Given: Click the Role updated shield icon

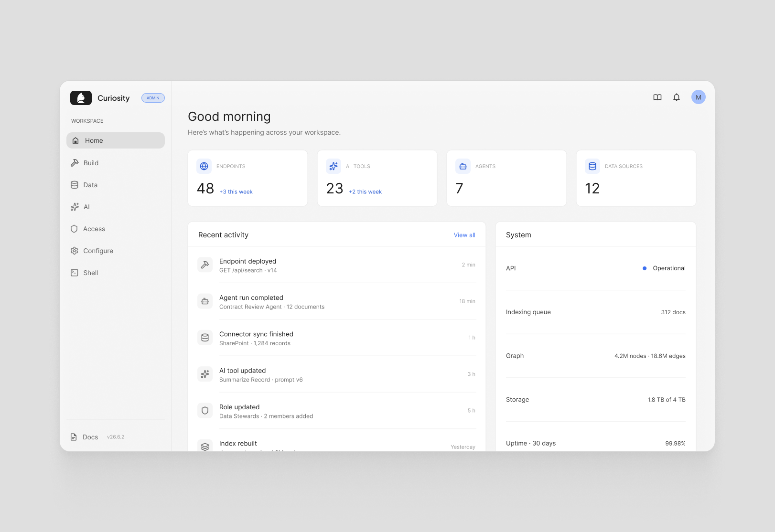Looking at the screenshot, I should click(x=205, y=410).
